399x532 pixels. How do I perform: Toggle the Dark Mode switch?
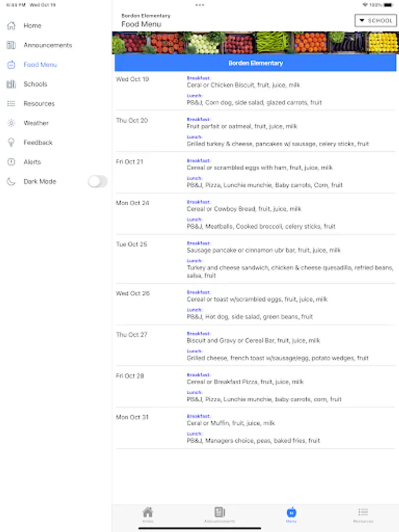coord(98,181)
